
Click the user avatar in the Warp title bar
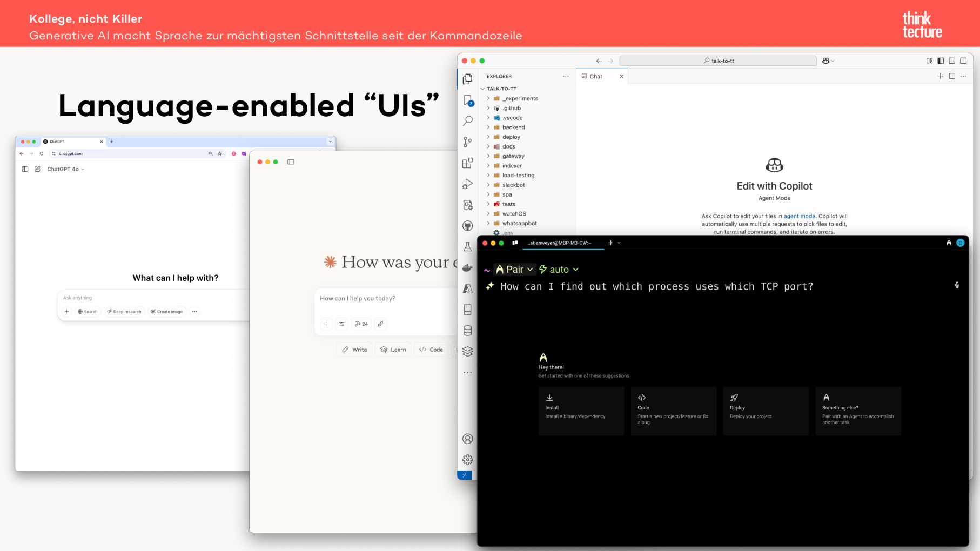[960, 243]
